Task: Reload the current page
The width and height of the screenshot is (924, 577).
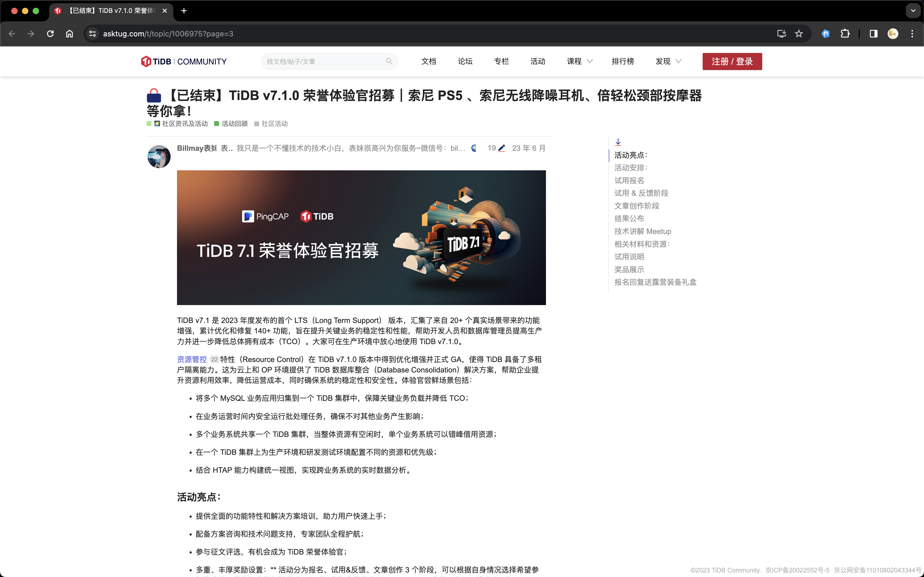Action: tap(50, 34)
